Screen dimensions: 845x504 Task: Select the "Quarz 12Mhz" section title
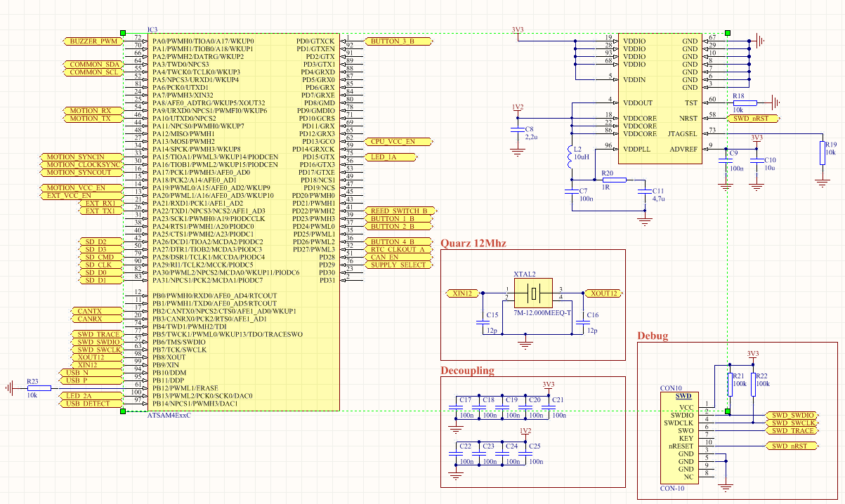click(x=473, y=244)
